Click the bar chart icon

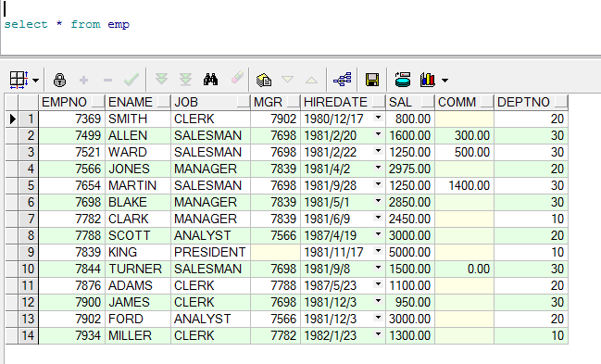(428, 80)
